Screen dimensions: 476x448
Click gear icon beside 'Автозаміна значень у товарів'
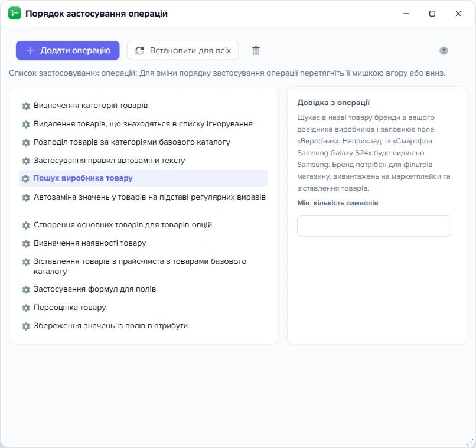(x=26, y=197)
